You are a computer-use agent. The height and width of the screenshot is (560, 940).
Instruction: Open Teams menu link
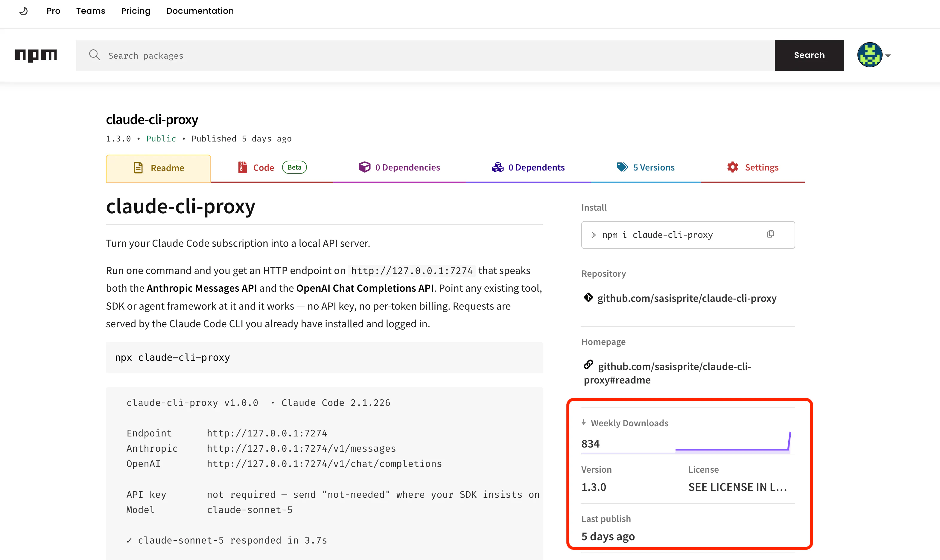91,11
